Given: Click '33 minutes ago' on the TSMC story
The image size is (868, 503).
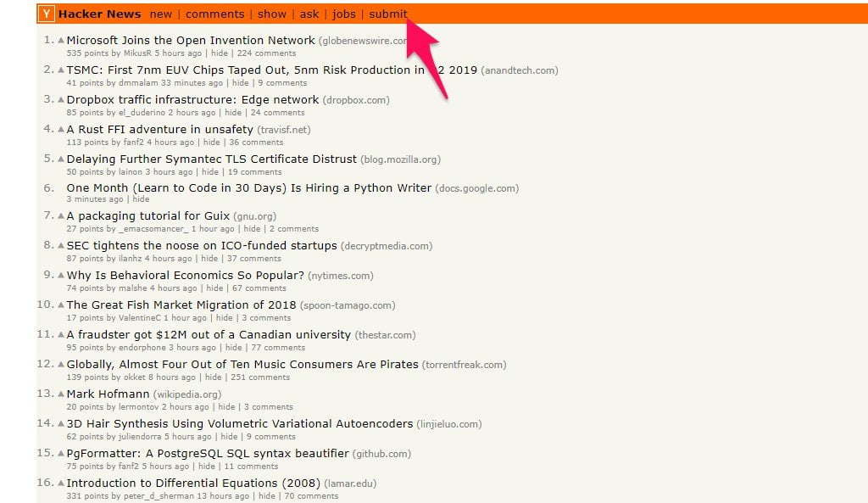Looking at the screenshot, I should pos(192,82).
